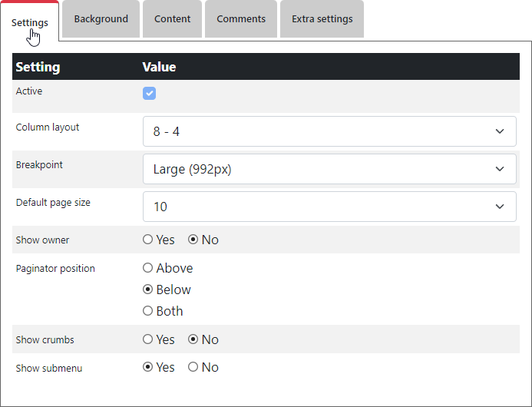532x407 pixels.
Task: Open the Column layout dropdown
Action: pyautogui.click(x=329, y=131)
